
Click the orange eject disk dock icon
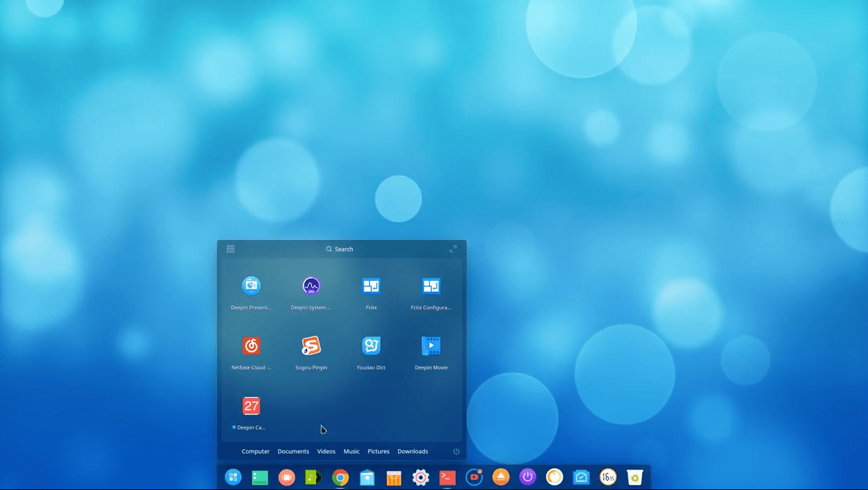501,477
